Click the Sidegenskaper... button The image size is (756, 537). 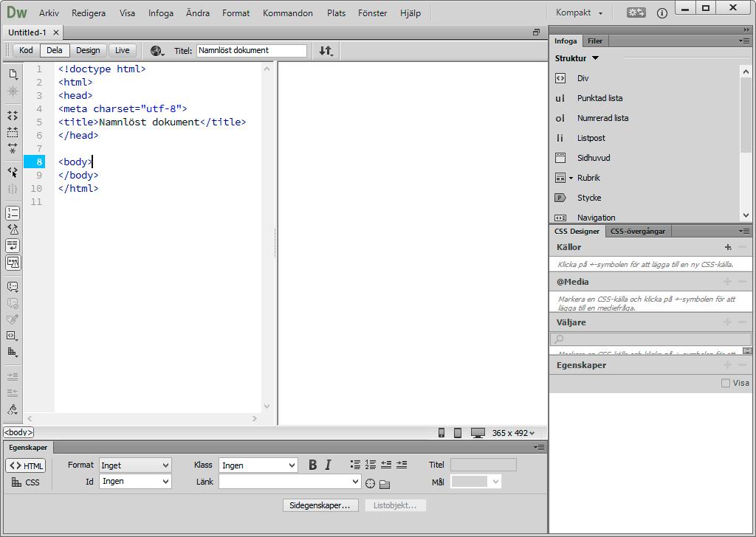(320, 505)
